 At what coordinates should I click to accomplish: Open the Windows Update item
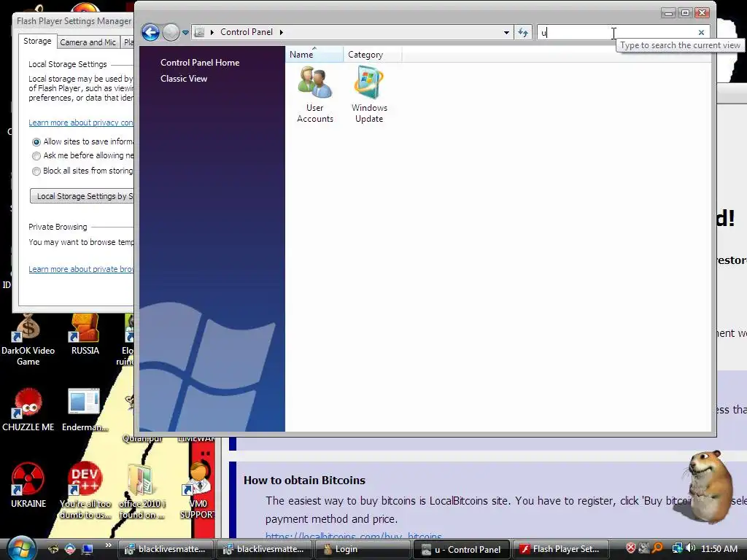[369, 95]
